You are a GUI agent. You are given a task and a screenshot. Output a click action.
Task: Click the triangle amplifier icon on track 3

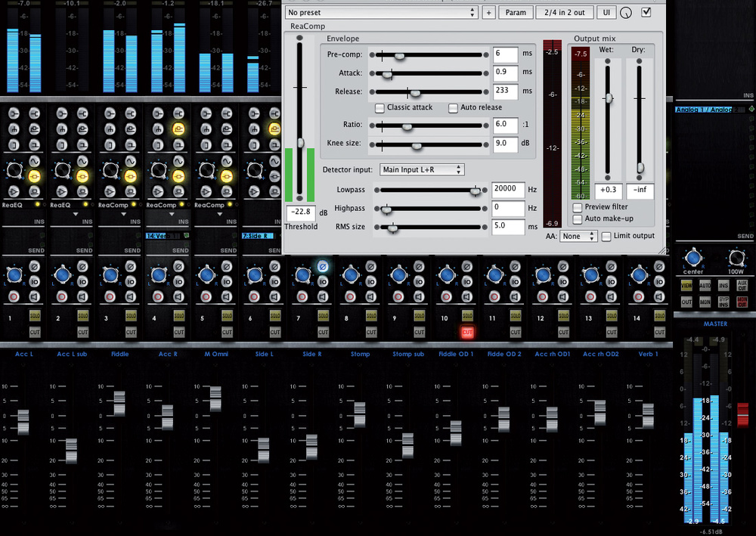click(110, 191)
